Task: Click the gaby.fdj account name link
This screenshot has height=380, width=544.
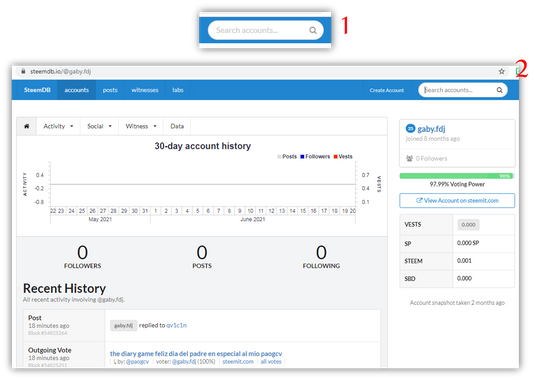Action: point(431,129)
